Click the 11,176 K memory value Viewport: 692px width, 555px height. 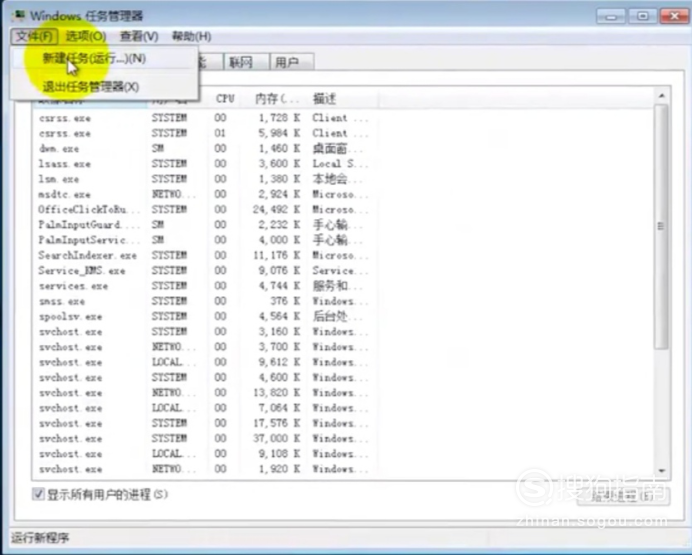[277, 255]
